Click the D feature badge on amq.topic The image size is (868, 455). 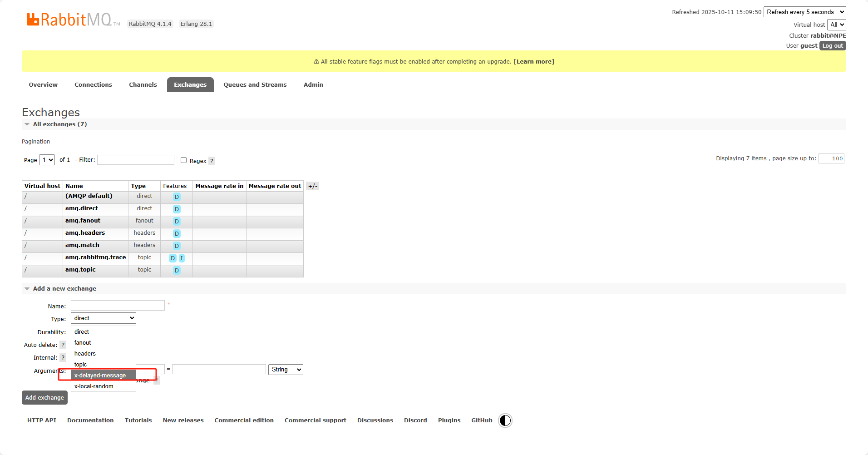click(177, 270)
